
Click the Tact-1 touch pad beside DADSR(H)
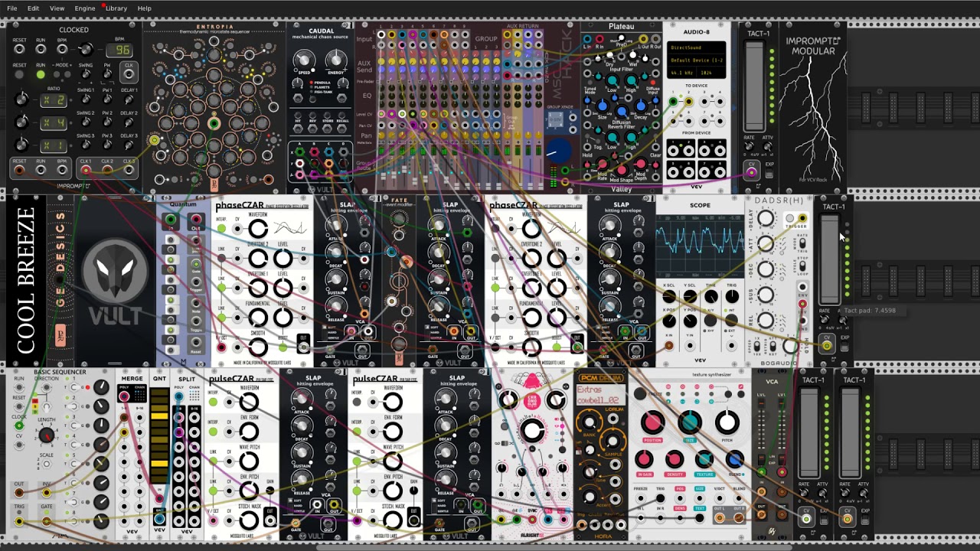pyautogui.click(x=829, y=259)
